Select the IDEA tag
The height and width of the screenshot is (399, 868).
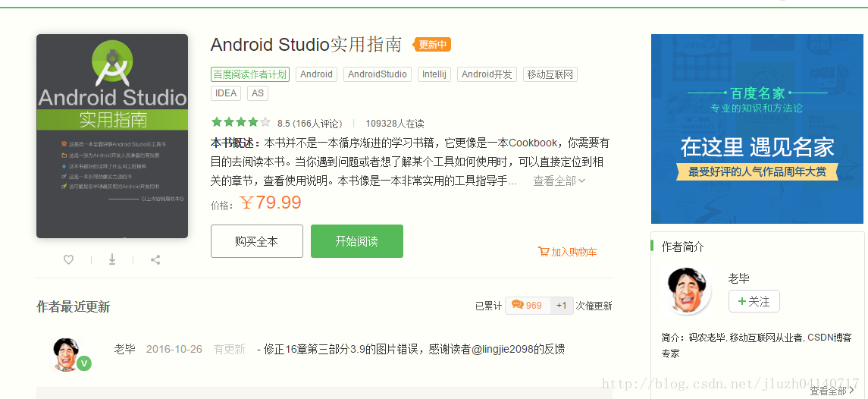point(226,93)
